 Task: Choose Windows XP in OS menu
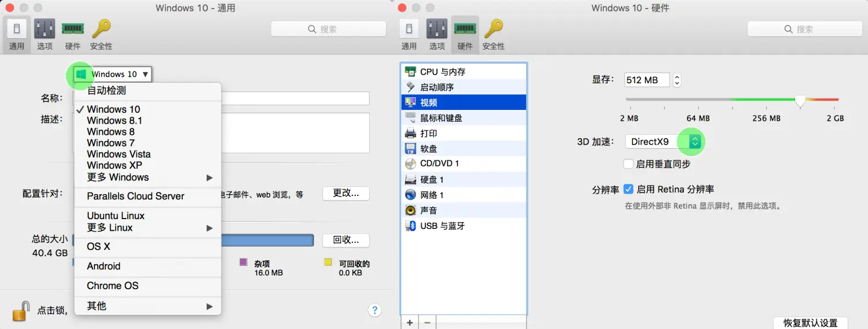(148, 165)
